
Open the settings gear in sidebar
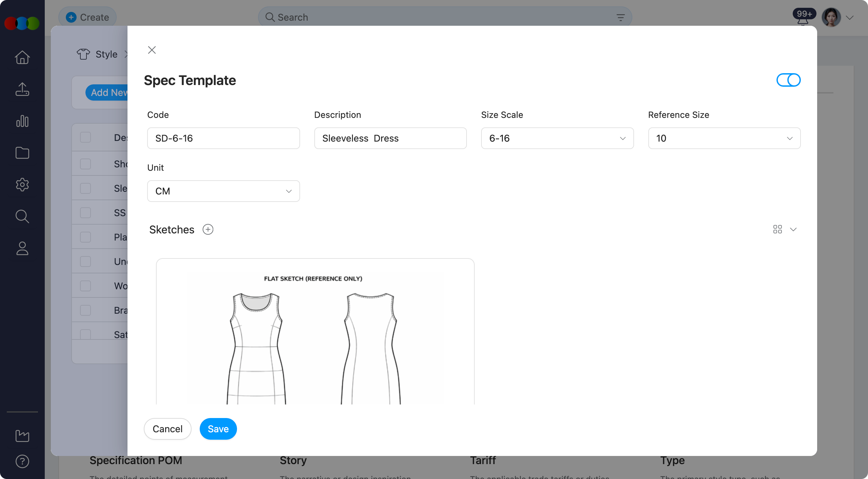[x=22, y=185]
